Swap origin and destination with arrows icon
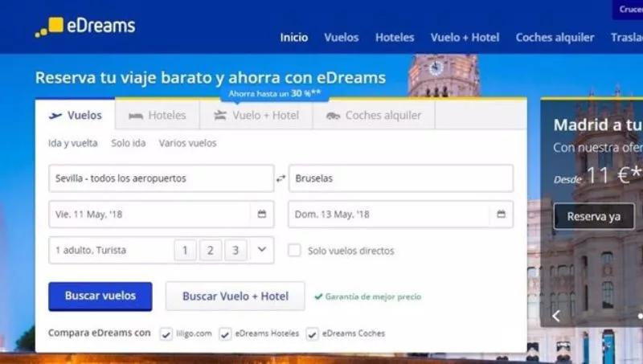Screen dimensions: 643x364 click(x=281, y=178)
